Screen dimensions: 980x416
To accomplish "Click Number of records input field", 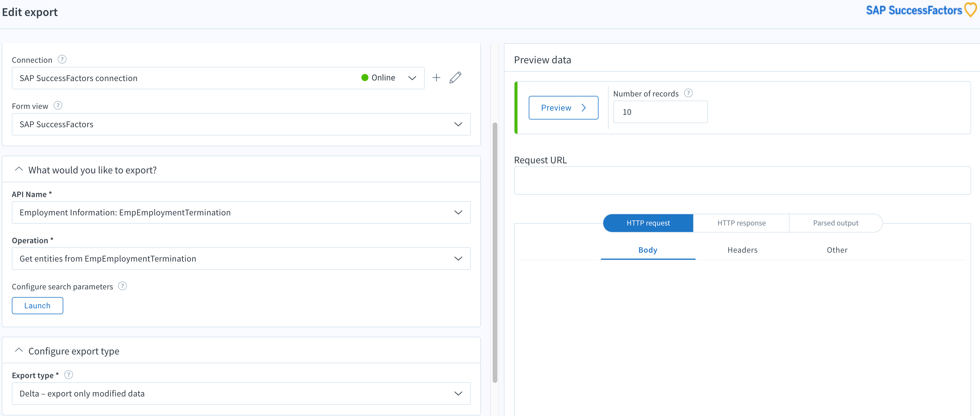I will [x=660, y=112].
